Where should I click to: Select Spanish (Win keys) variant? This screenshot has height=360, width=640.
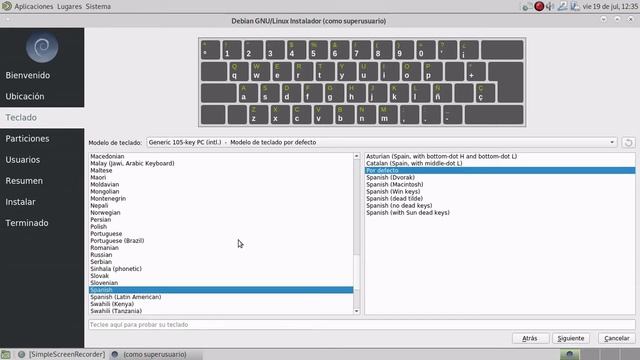pos(500,191)
